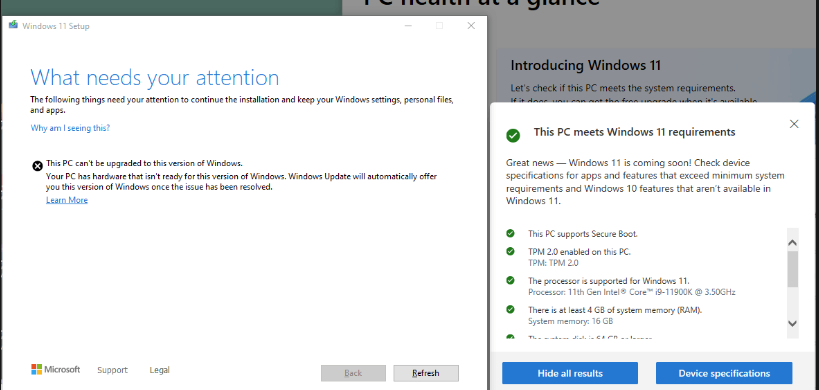Open the Legal link
Viewport: 819px width, 390px height.
click(159, 370)
